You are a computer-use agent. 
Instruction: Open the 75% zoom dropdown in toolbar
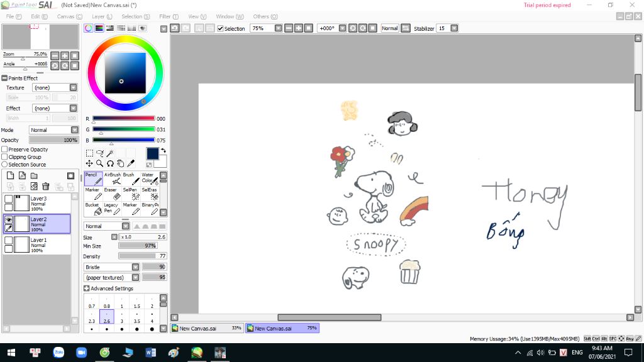(278, 28)
